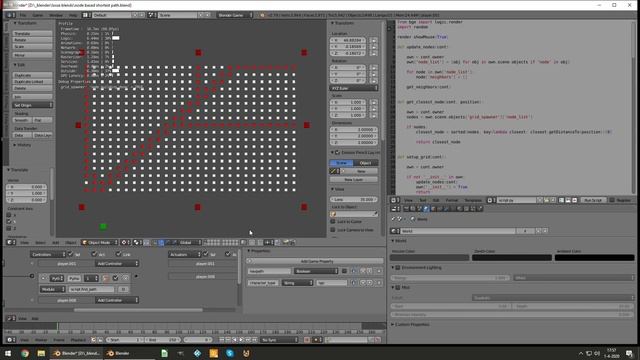Collapse the Edit section in the tool shelf
This screenshot has height=360, width=640.
click(x=19, y=65)
